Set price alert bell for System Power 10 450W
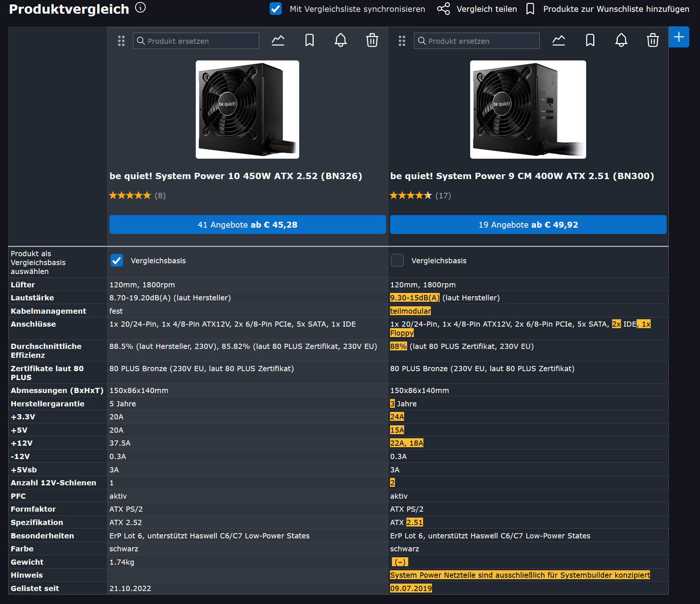 click(341, 40)
